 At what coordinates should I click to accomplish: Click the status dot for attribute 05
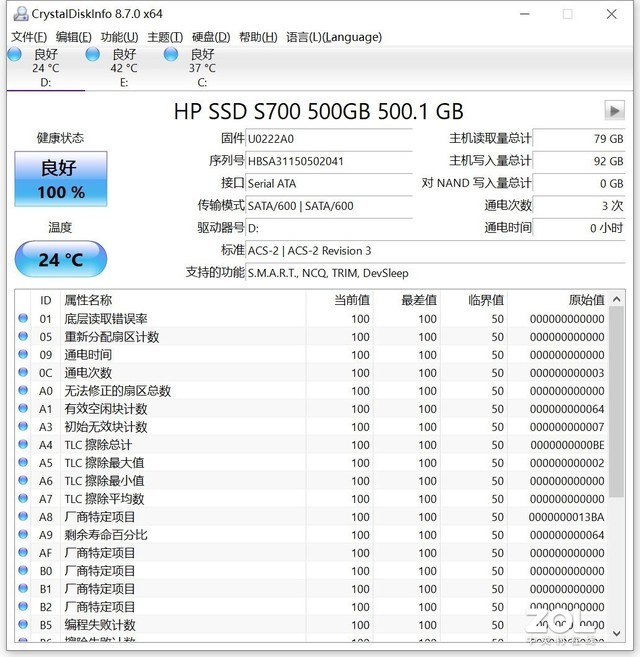23,336
